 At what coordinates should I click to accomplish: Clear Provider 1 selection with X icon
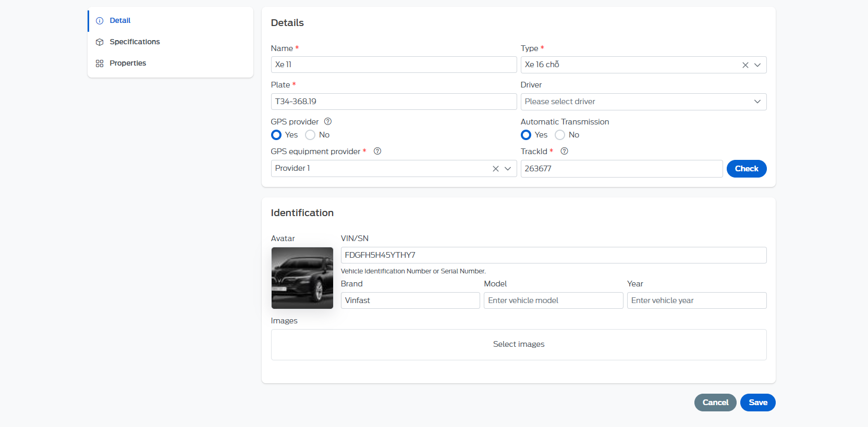tap(496, 169)
